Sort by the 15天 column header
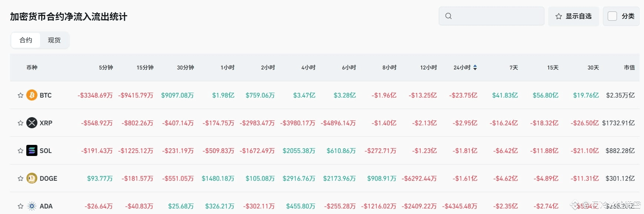This screenshot has height=214, width=644. pyautogui.click(x=553, y=67)
